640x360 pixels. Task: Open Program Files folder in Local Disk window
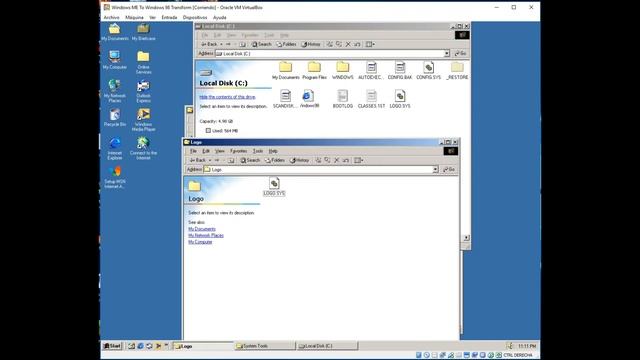[x=314, y=70]
